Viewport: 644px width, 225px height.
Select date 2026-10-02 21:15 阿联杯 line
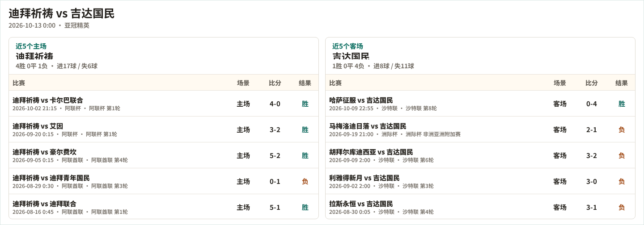coord(66,108)
